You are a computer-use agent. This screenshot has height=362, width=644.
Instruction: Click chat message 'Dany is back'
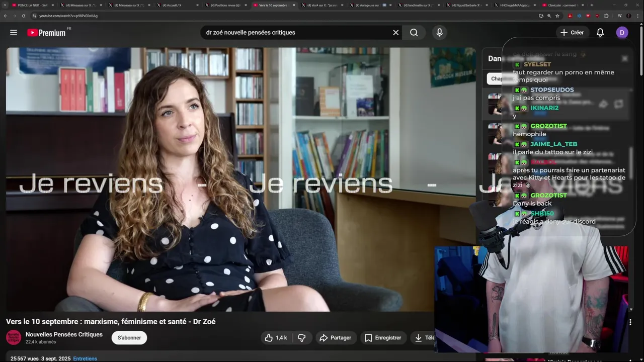(x=532, y=204)
